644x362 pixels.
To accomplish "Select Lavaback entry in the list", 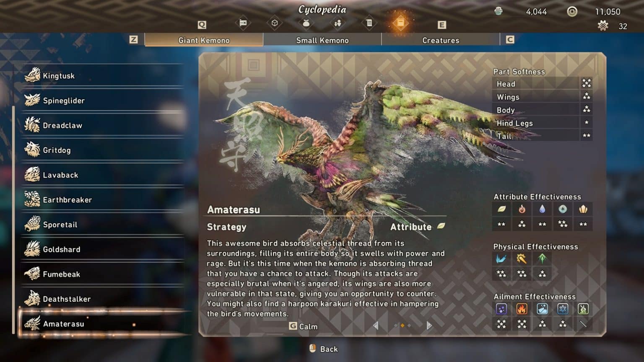I will pyautogui.click(x=103, y=175).
